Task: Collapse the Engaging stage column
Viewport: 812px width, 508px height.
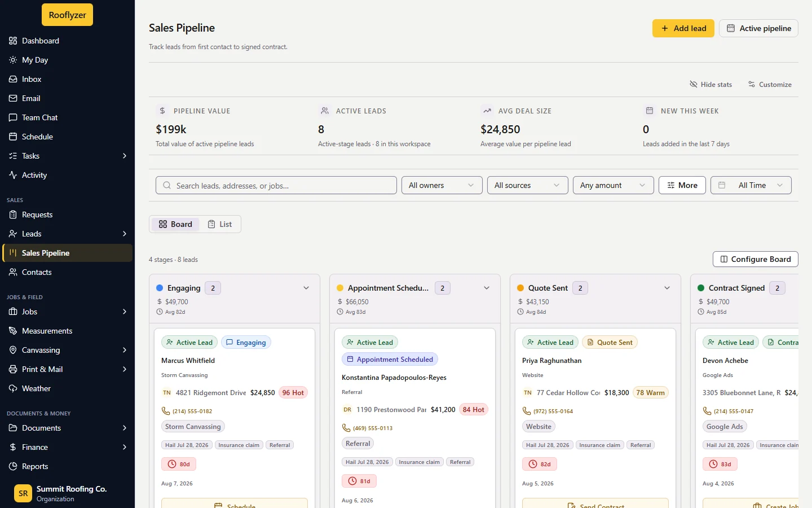Action: point(306,288)
